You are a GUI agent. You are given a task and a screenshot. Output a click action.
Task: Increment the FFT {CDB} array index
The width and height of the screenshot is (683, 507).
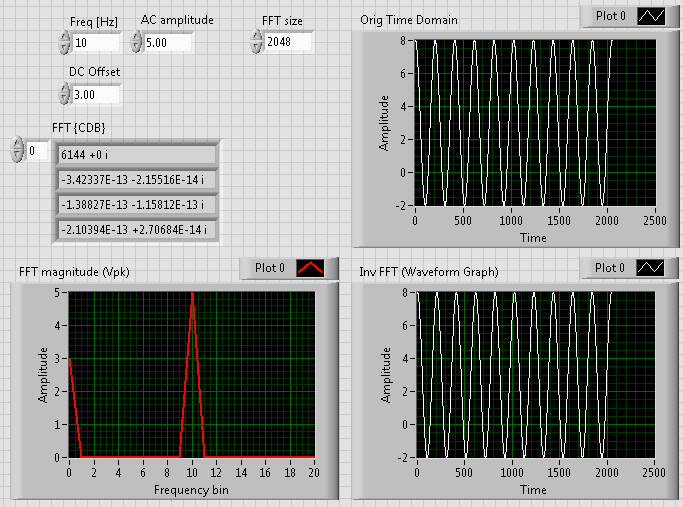click(x=17, y=144)
